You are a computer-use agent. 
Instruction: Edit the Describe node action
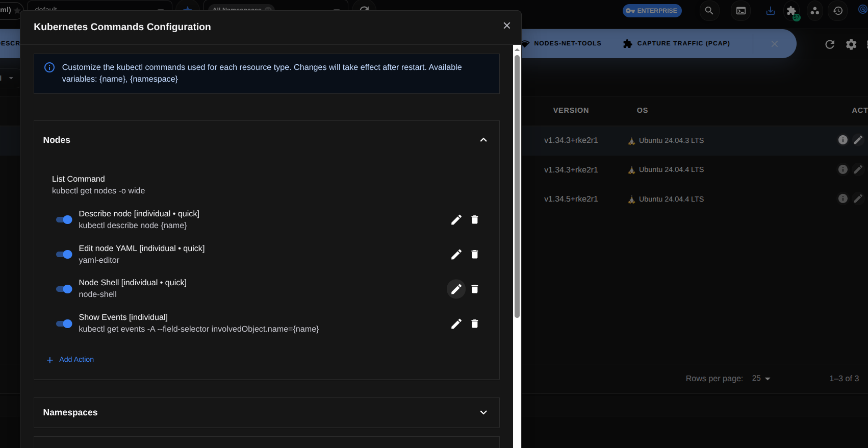pyautogui.click(x=456, y=220)
